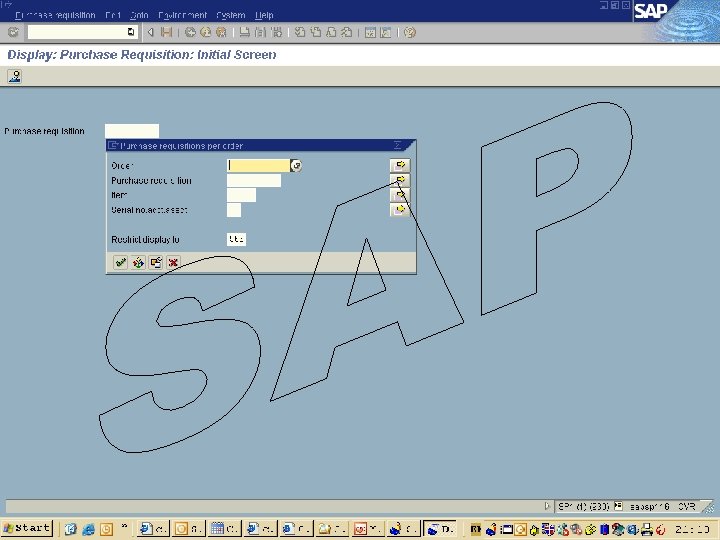Click the Find Next icon
Image resolution: width=720 pixels, height=540 pixels.
[276, 32]
